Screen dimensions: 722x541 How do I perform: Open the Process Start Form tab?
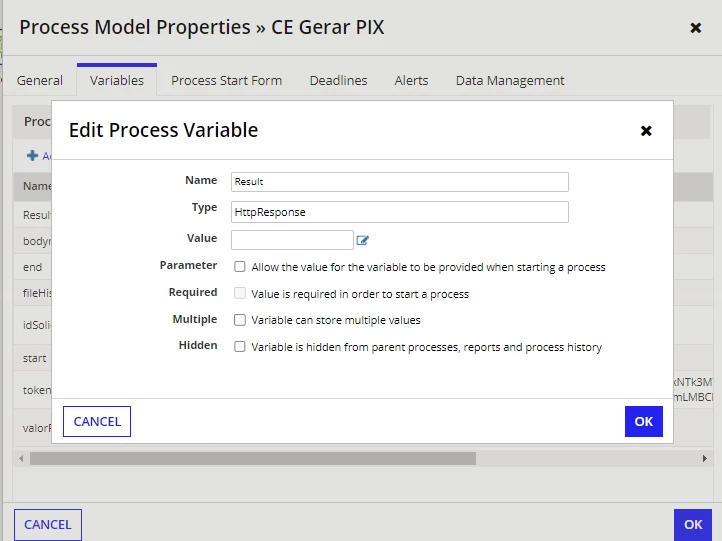(x=227, y=80)
